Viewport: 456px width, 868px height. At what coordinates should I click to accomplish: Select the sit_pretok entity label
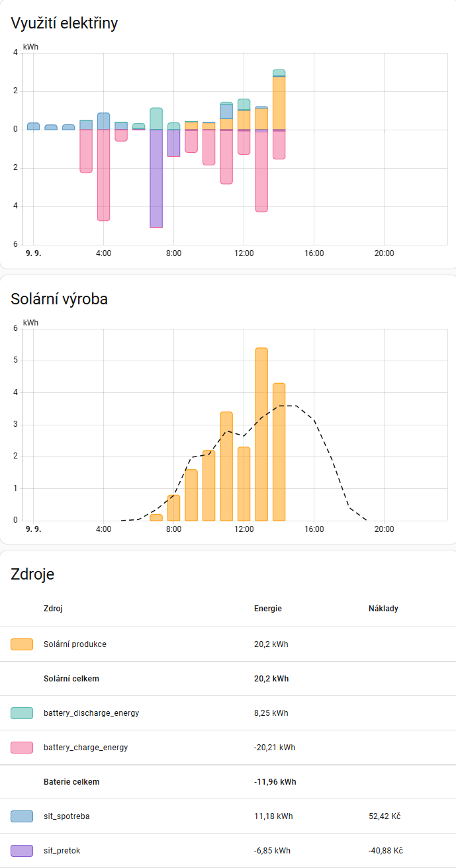pyautogui.click(x=62, y=851)
